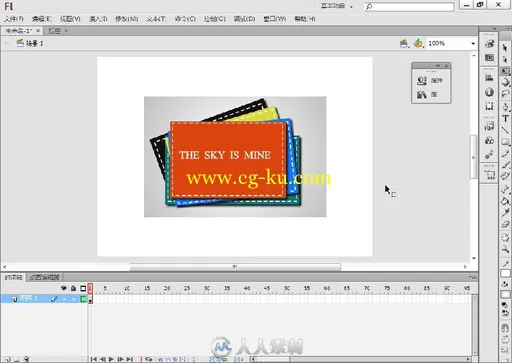Image resolution: width=512 pixels, height=363 pixels.
Task: Go to the last frame
Action: click(130, 359)
